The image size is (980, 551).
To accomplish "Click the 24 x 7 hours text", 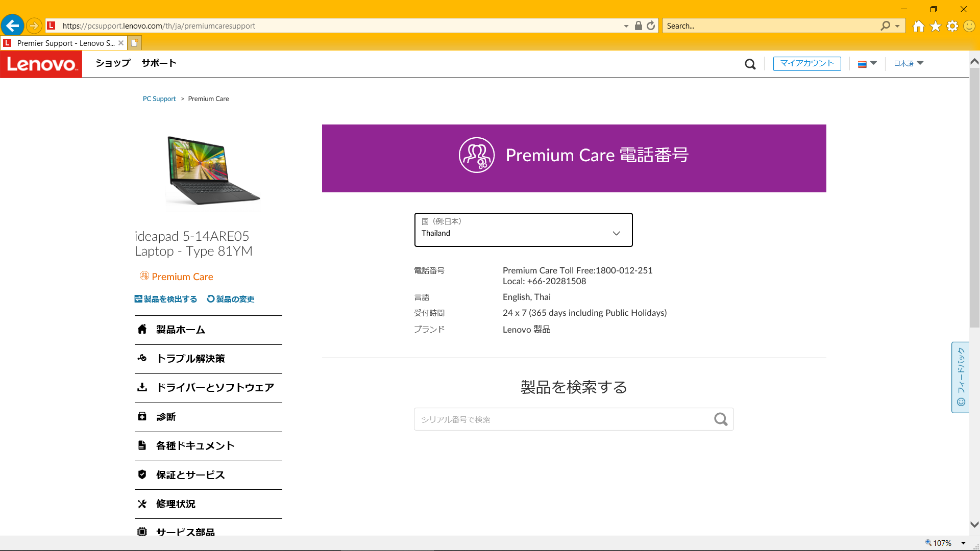I will pos(584,313).
